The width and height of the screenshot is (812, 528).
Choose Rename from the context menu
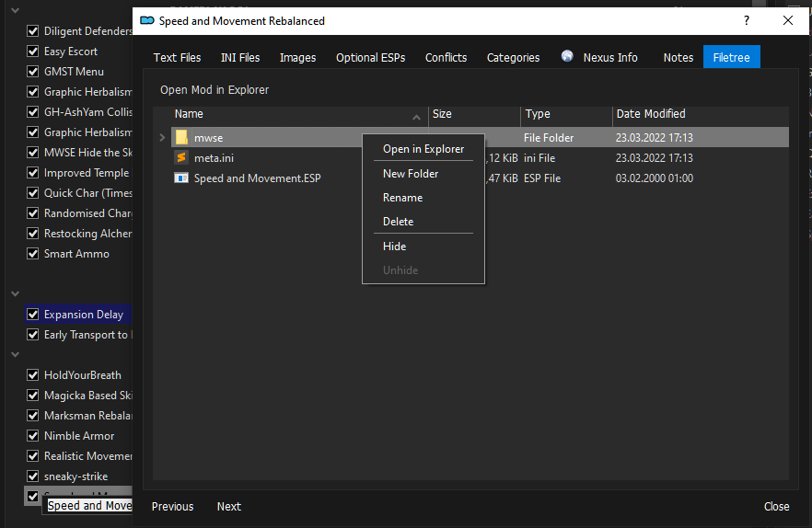click(402, 198)
